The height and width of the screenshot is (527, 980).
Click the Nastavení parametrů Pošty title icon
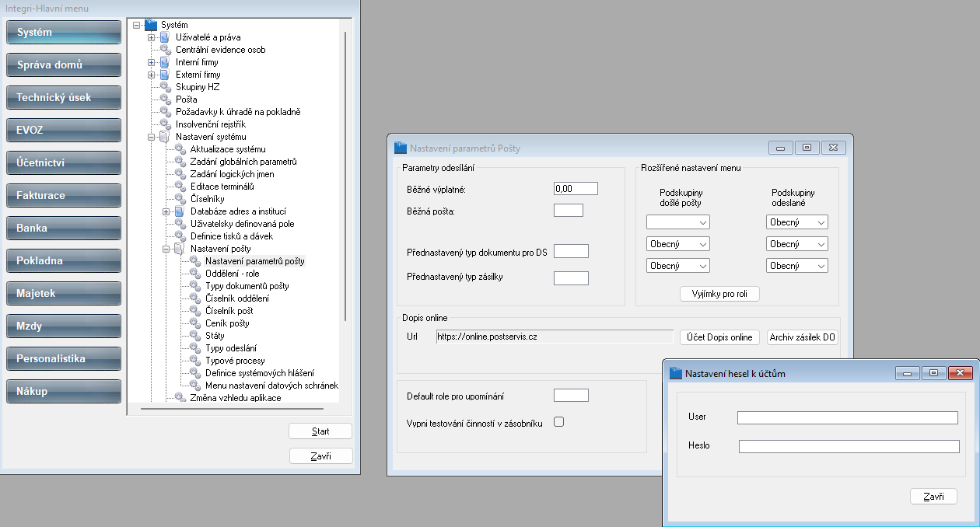[401, 148]
